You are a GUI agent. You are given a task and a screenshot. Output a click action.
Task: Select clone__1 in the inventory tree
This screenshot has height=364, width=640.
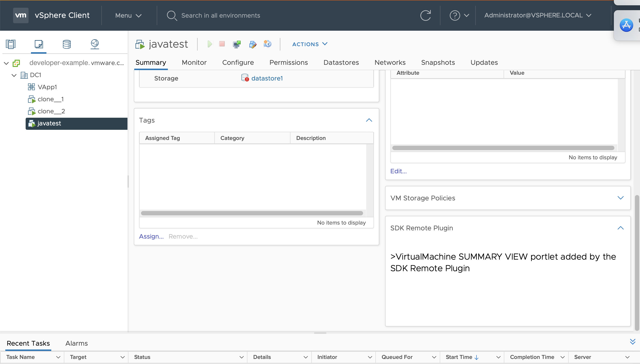click(x=51, y=99)
